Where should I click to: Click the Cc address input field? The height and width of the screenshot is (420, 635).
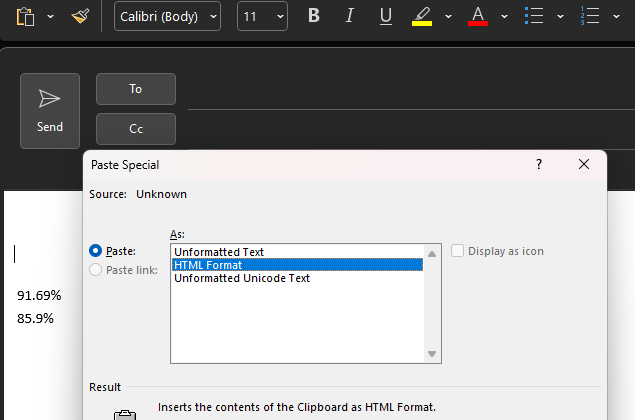[x=411, y=130]
